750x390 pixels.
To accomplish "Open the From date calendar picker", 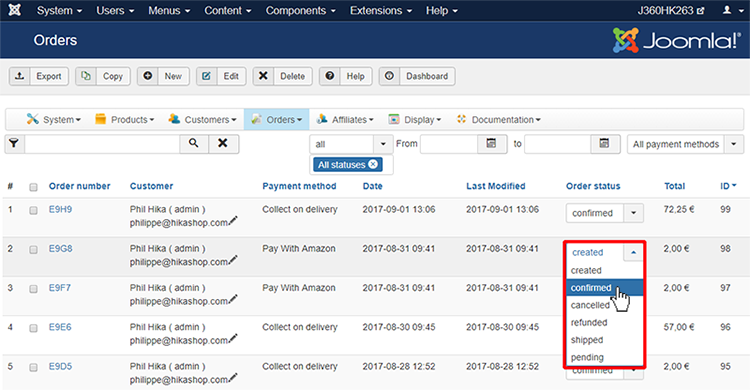I will pos(492,144).
